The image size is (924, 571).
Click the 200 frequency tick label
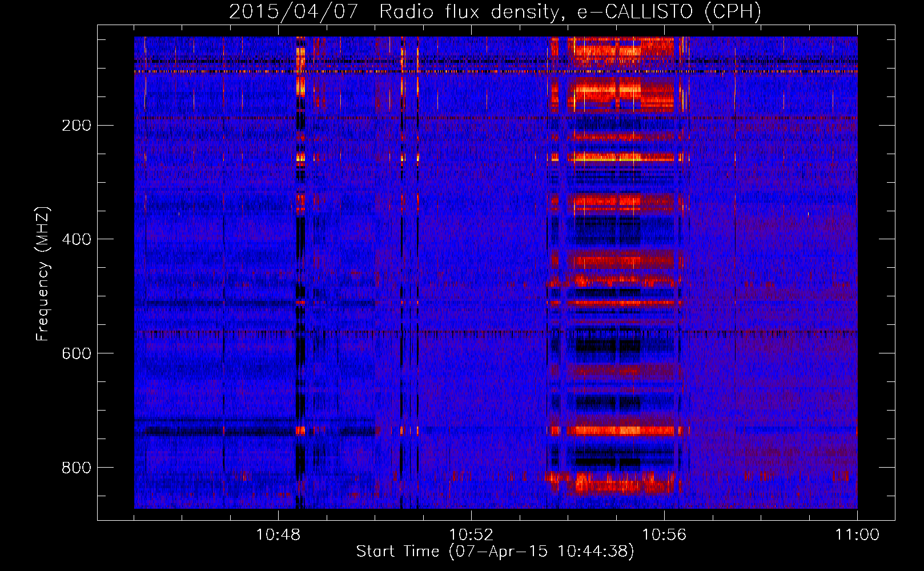click(77, 126)
